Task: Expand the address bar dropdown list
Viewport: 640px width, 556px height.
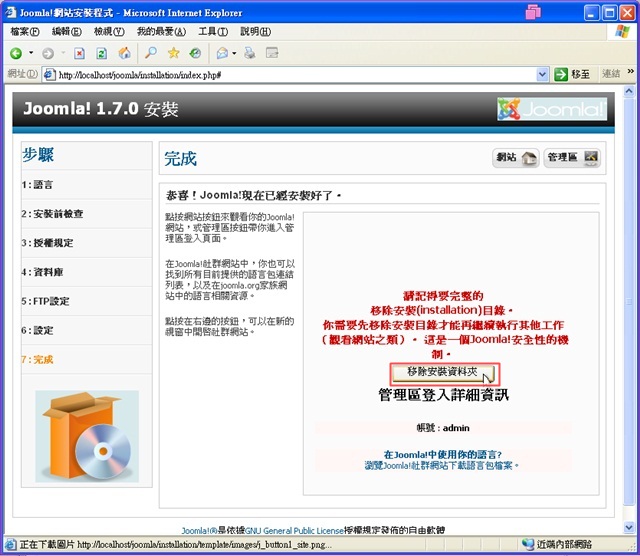Action: pos(542,75)
